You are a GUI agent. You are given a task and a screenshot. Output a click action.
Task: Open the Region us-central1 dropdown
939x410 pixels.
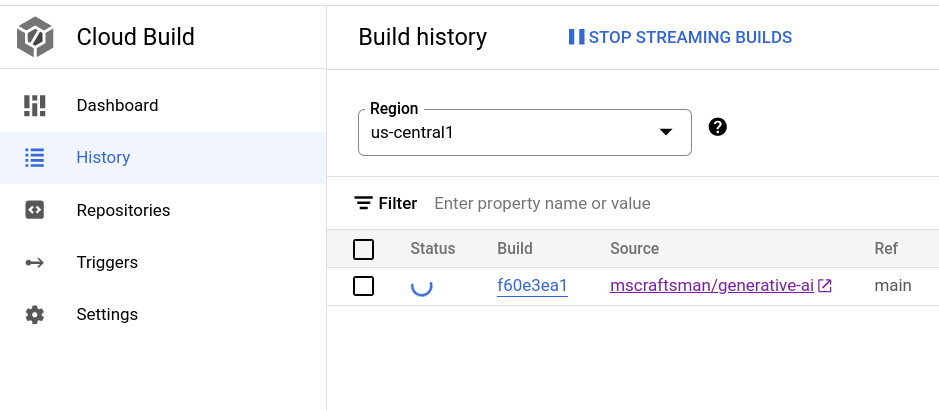525,132
